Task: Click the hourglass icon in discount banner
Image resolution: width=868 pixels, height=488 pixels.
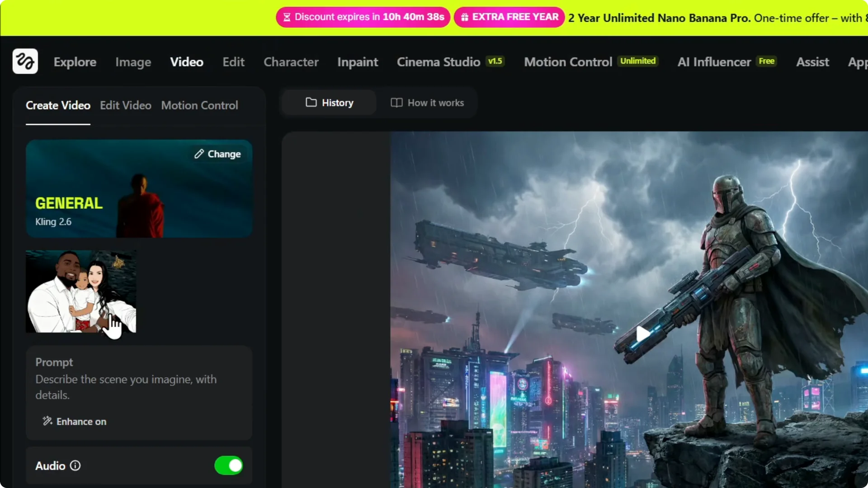Action: (287, 17)
